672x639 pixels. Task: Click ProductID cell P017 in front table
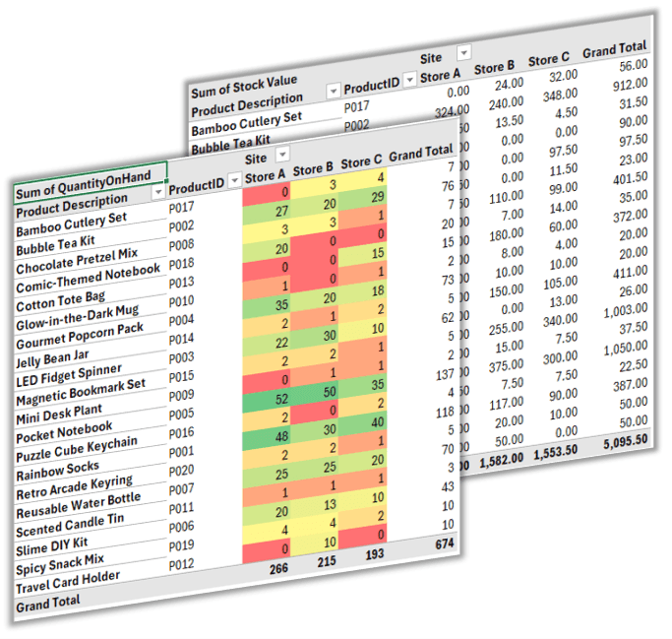click(181, 209)
